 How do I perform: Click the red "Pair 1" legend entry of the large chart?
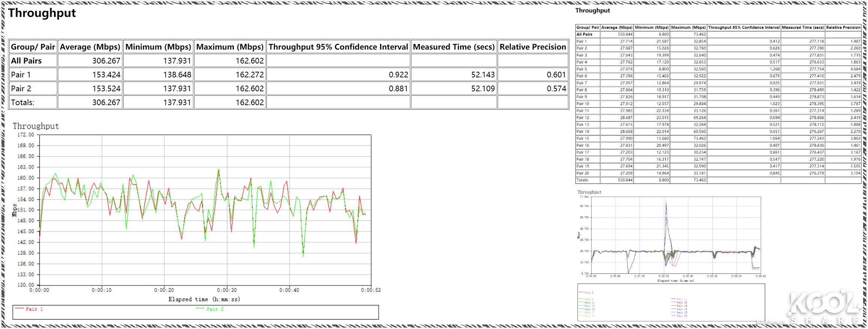[x=29, y=309]
